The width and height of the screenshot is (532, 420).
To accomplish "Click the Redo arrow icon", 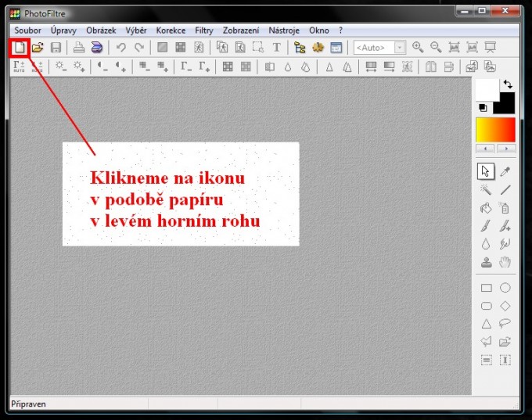I will coord(139,48).
